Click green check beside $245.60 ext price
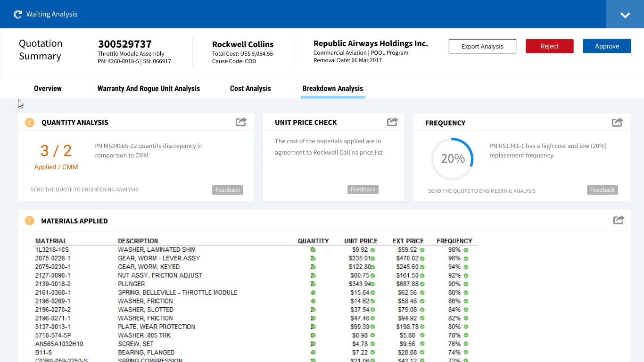The width and height of the screenshot is (644, 362). 422,267
